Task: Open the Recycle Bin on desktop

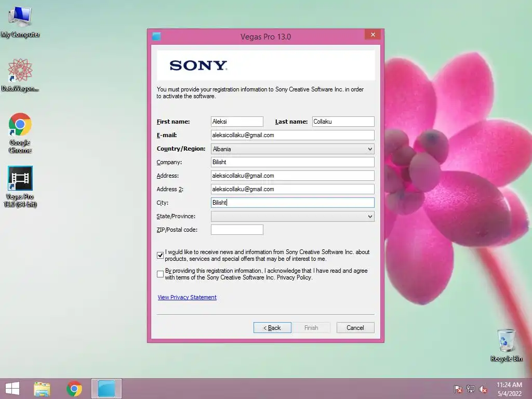Action: coord(506,345)
